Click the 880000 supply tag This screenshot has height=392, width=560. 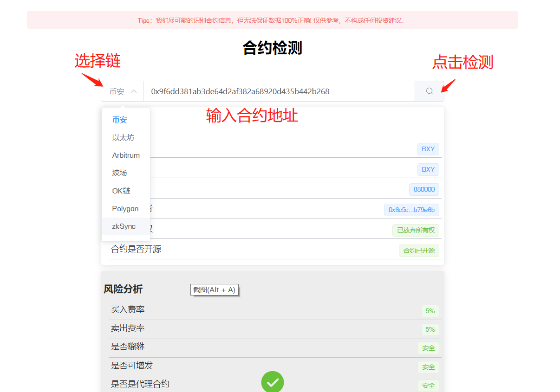(424, 189)
